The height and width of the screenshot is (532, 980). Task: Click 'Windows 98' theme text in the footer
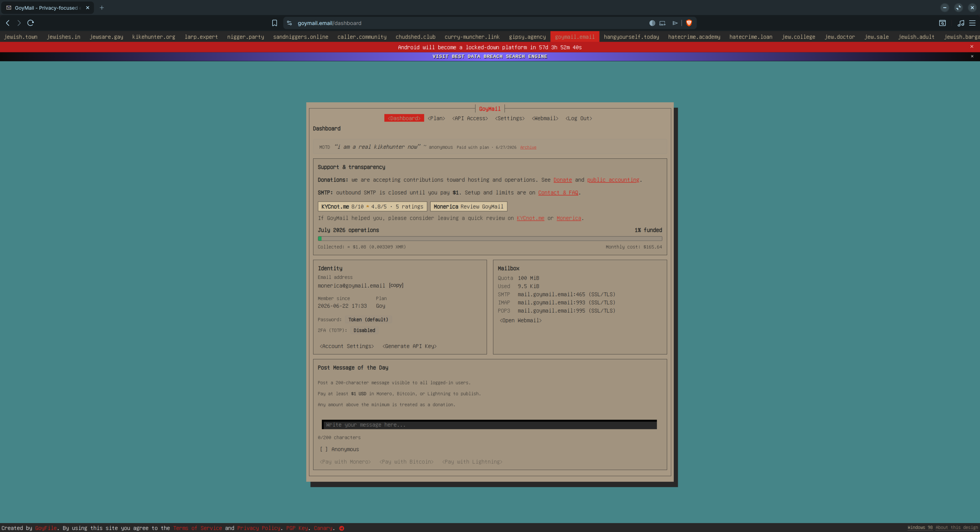[x=920, y=527]
